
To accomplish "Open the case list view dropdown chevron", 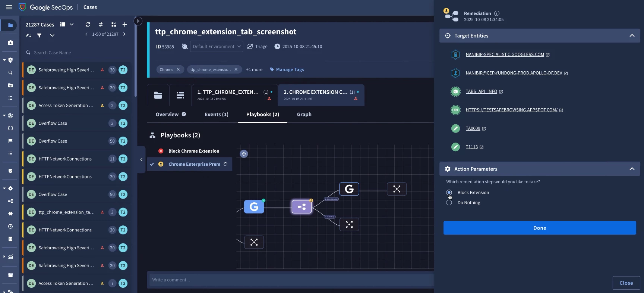I will (x=72, y=24).
